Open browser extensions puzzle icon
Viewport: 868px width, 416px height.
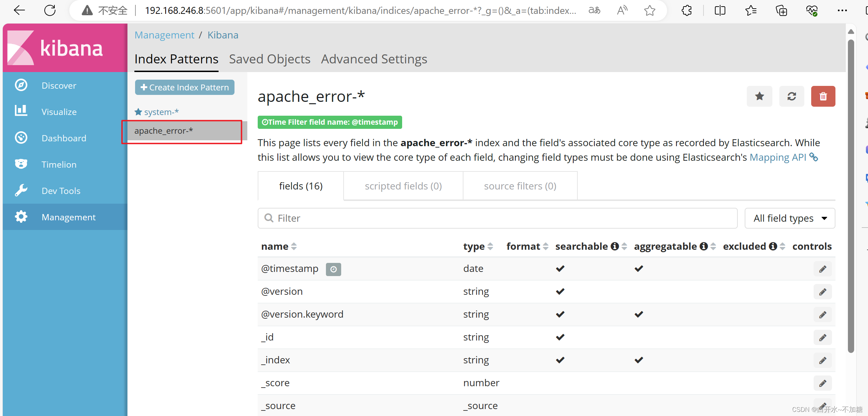click(687, 10)
